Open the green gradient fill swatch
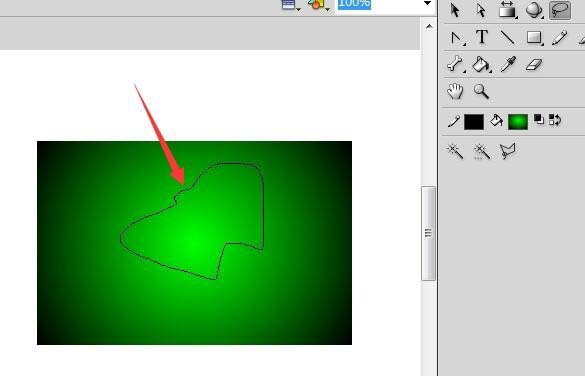The width and height of the screenshot is (585, 376). [518, 122]
